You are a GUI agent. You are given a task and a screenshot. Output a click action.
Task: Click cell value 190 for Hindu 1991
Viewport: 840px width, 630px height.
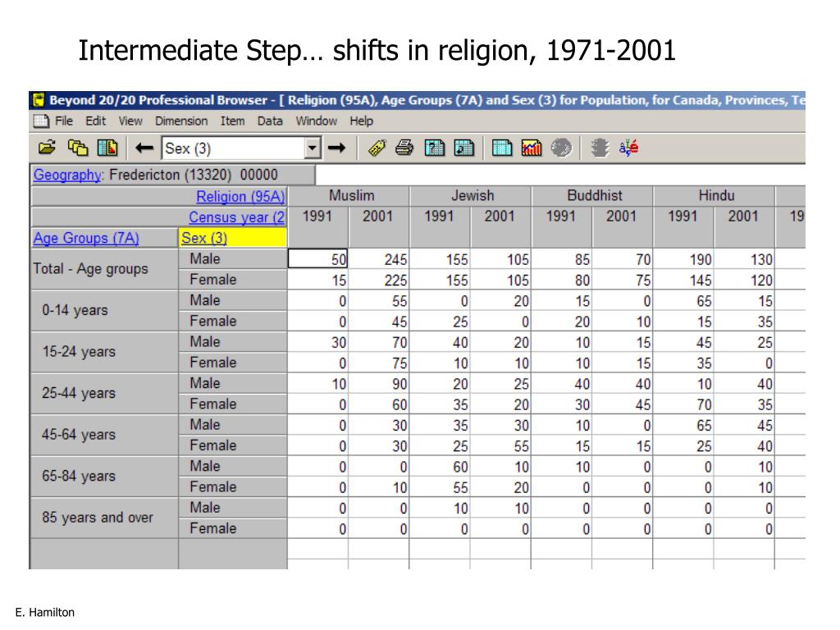[683, 259]
